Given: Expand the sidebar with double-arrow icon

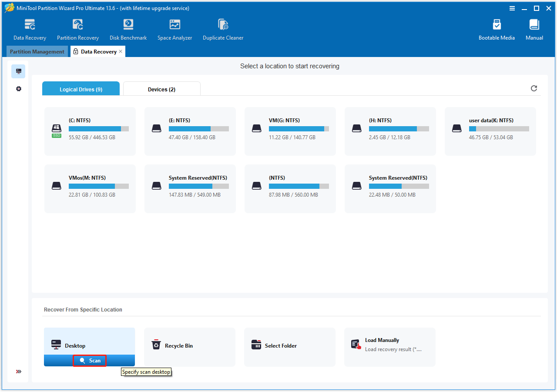Looking at the screenshot, I should (x=18, y=372).
